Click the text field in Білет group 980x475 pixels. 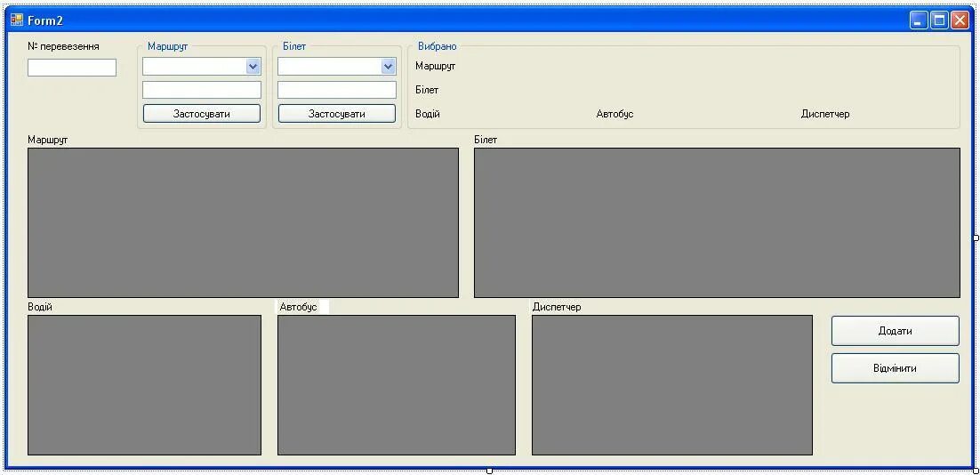337,90
